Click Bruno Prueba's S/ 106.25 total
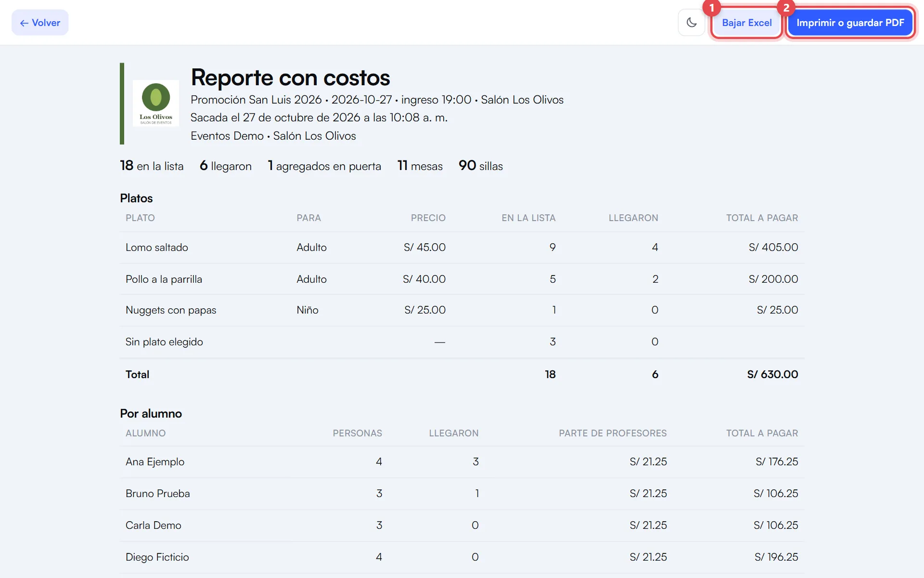This screenshot has height=578, width=924. click(776, 494)
